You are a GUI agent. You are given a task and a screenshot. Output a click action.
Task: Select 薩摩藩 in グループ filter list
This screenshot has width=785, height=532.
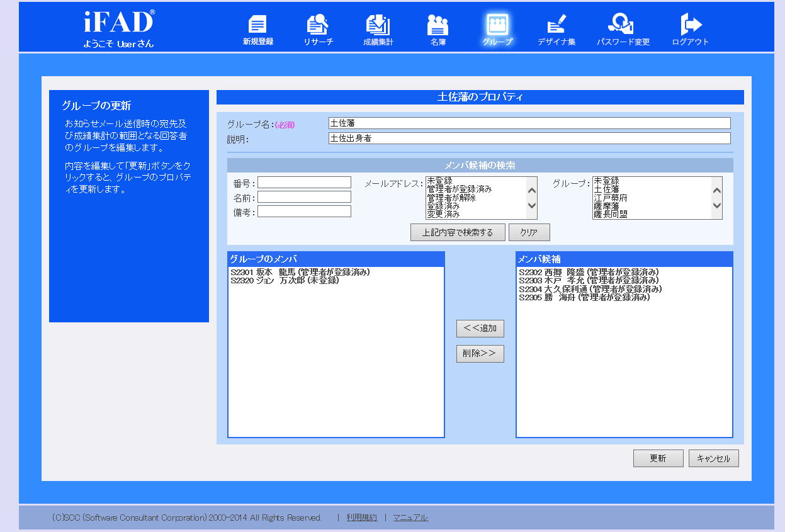pos(652,206)
